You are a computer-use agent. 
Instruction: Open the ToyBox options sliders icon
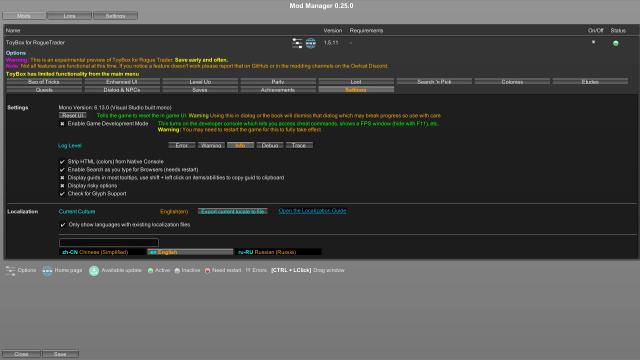pos(297,43)
